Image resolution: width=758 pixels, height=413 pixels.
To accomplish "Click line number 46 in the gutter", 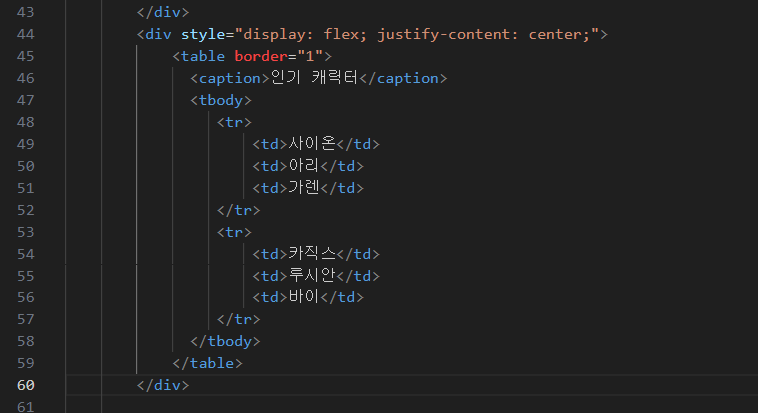I will tap(26, 78).
